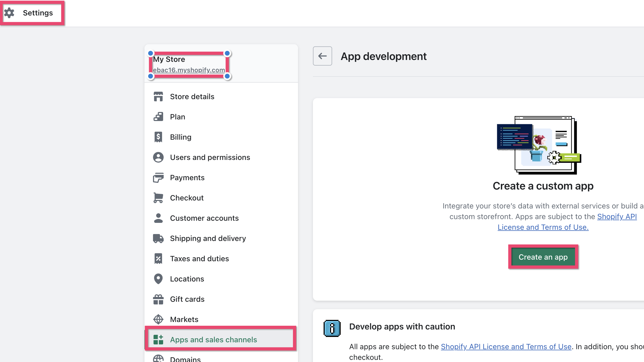Screen dimensions: 644x362
Task: Select Store details menu item
Action: [x=192, y=96]
